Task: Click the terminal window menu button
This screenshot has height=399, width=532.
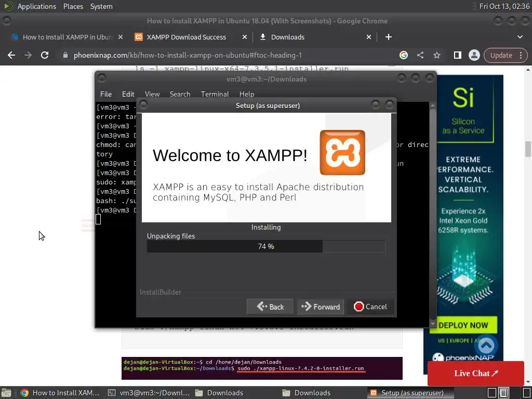Action: pyautogui.click(x=102, y=78)
